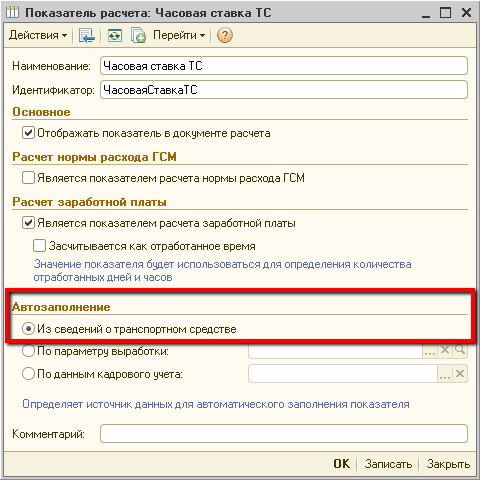This screenshot has height=480, width=480.
Task: Click magnifier icon of параметр выработки field
Action: [460, 350]
